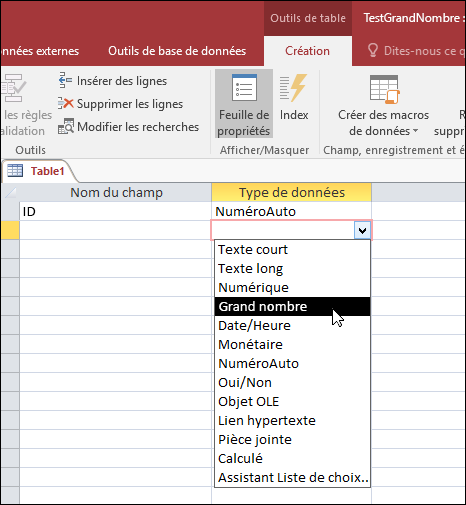Screen dimensions: 466x505
Task: Pick NuméroAuto in the dropdown list
Action: click(x=292, y=363)
